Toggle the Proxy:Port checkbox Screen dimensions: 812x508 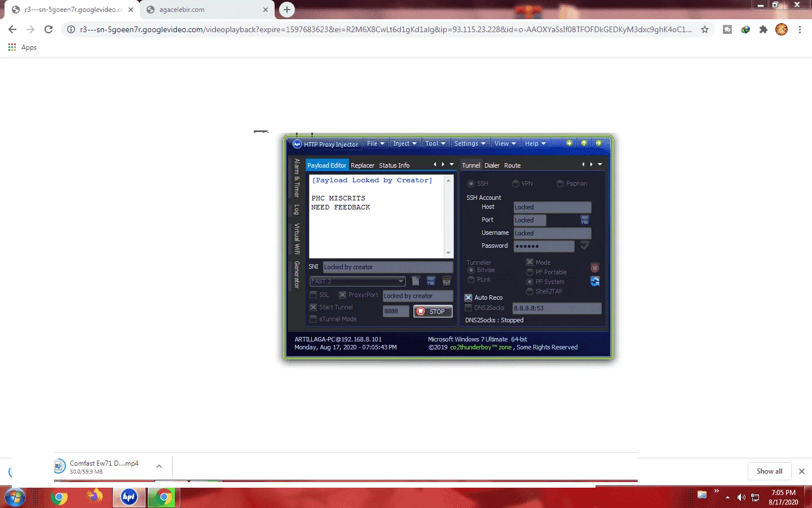click(342, 295)
